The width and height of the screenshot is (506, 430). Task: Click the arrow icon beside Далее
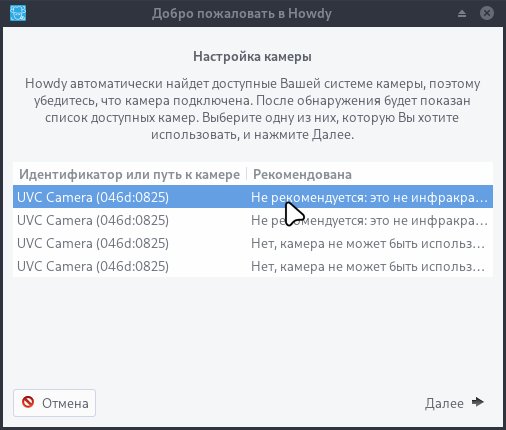(477, 402)
